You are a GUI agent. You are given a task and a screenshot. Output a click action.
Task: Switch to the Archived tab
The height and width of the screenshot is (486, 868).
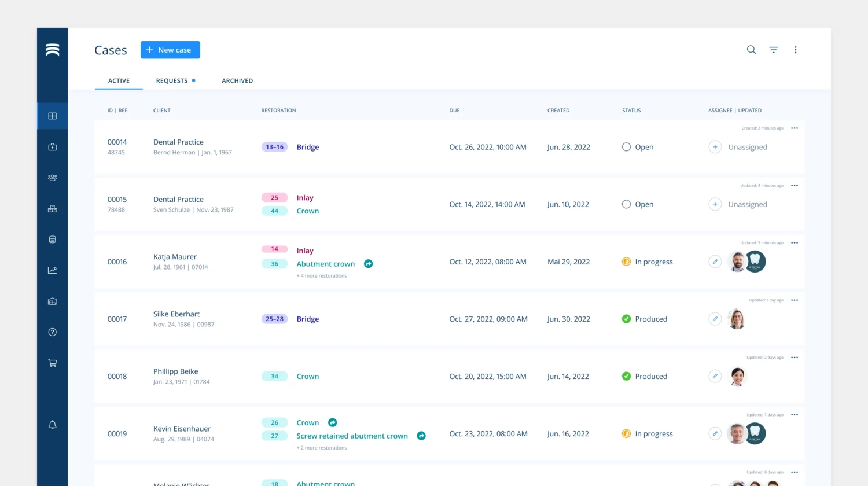tap(237, 80)
